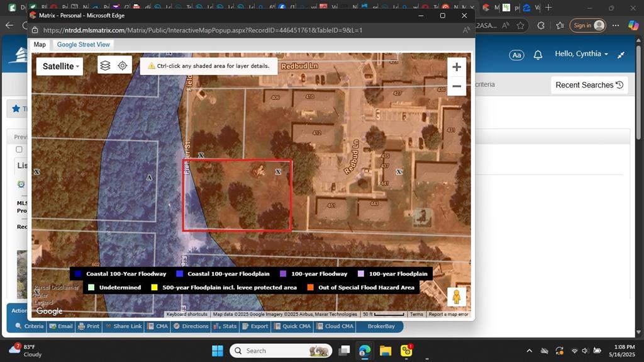Zoom in on the map
Image resolution: width=644 pixels, height=362 pixels.
tap(457, 67)
